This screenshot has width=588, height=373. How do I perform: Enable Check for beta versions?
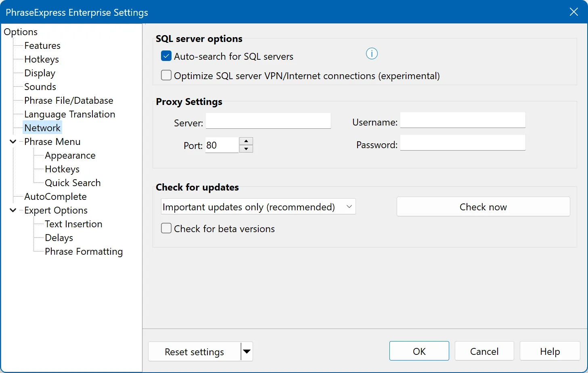tap(166, 228)
